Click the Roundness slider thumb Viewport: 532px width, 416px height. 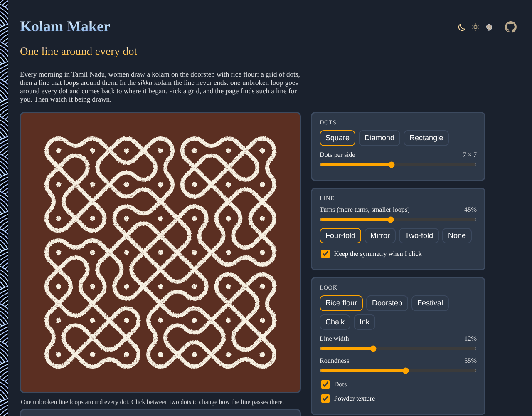point(406,371)
